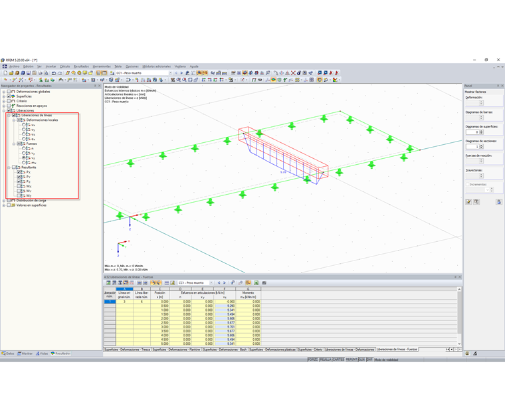
Task: Switch to the Datos navigator tab
Action: tap(8, 354)
